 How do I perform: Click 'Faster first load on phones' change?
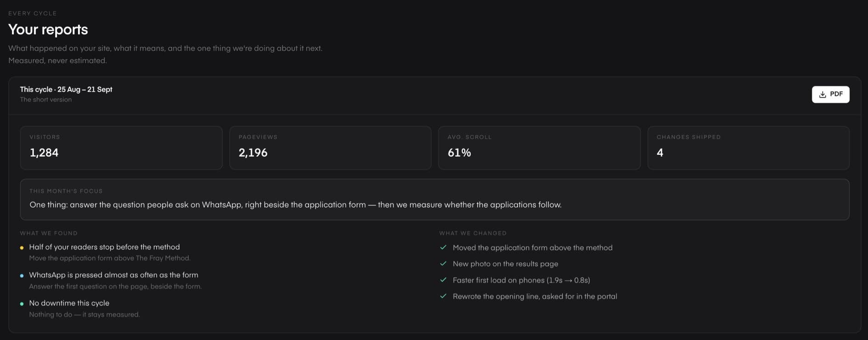[x=521, y=280]
